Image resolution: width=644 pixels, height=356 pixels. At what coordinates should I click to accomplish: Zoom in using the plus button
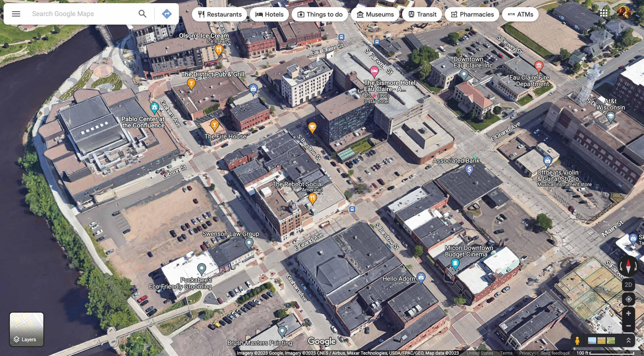point(628,314)
